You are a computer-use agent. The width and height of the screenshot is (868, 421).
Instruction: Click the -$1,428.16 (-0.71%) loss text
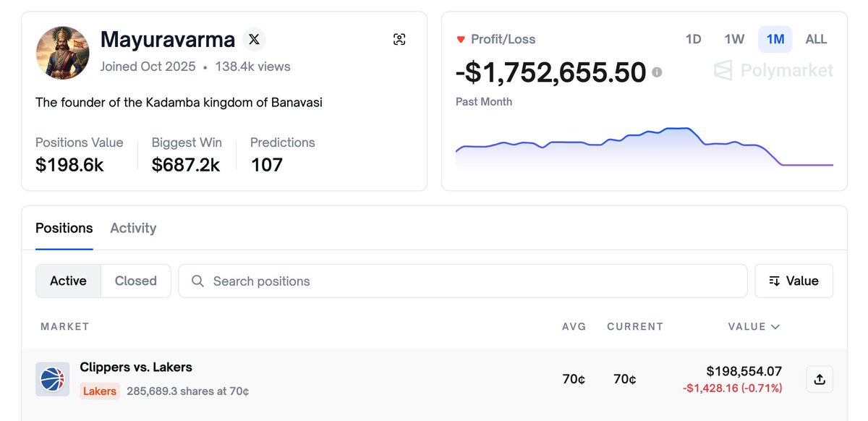point(732,388)
